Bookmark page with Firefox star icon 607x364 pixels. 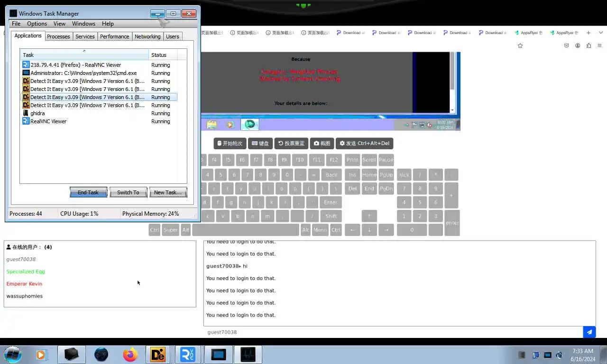[520, 45]
